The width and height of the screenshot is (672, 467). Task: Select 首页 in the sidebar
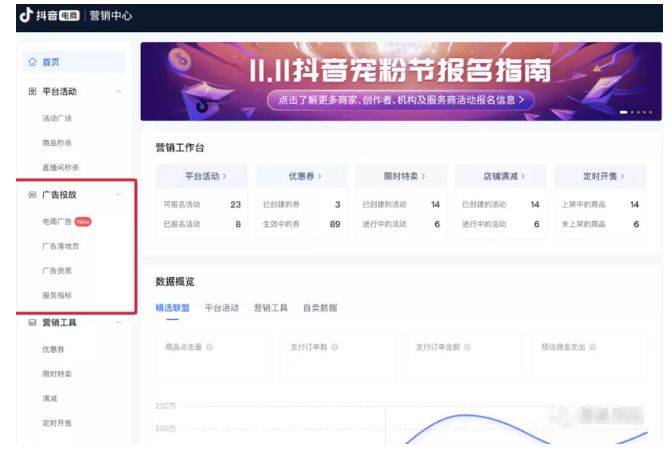coord(74,62)
